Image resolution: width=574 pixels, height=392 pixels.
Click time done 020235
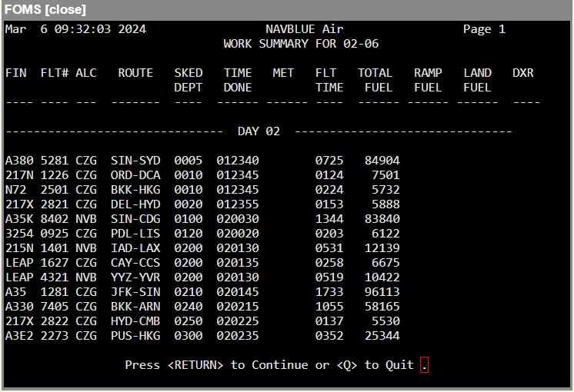(238, 336)
